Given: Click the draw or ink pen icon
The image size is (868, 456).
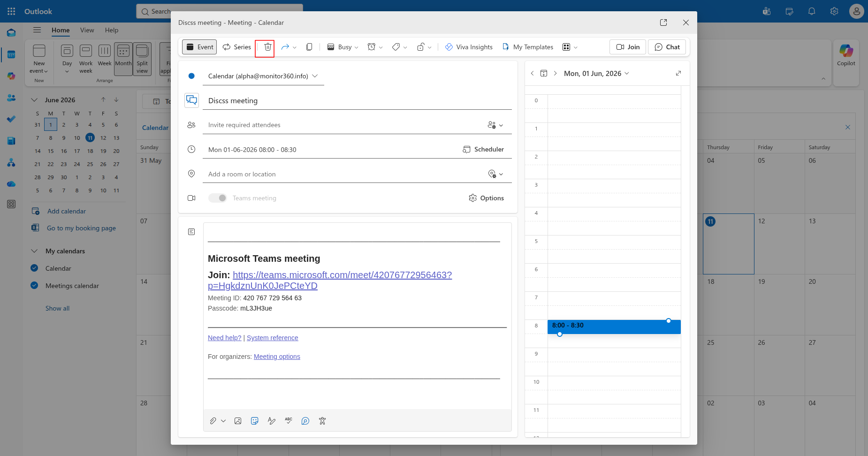Looking at the screenshot, I should point(272,421).
